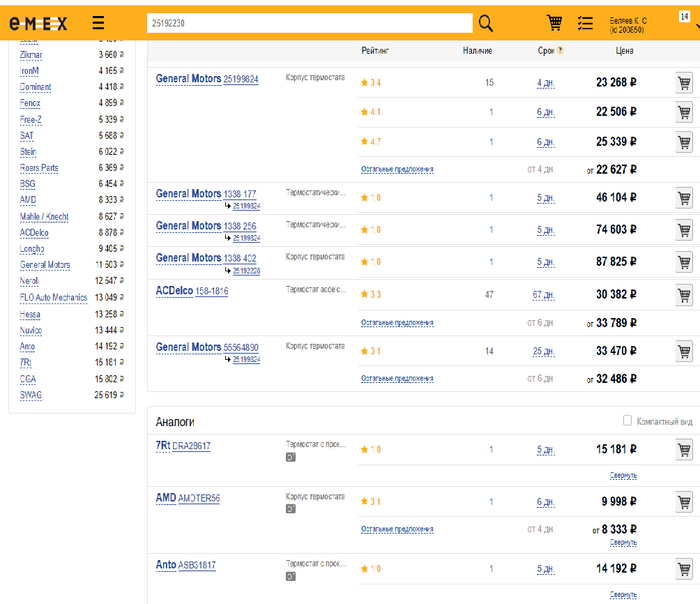
Task: Open photo icon for 7Rt DRA29617
Action: tap(291, 457)
